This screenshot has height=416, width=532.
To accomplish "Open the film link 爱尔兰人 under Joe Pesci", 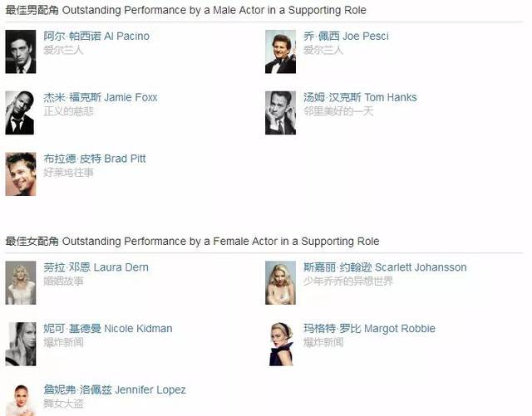I will [323, 51].
